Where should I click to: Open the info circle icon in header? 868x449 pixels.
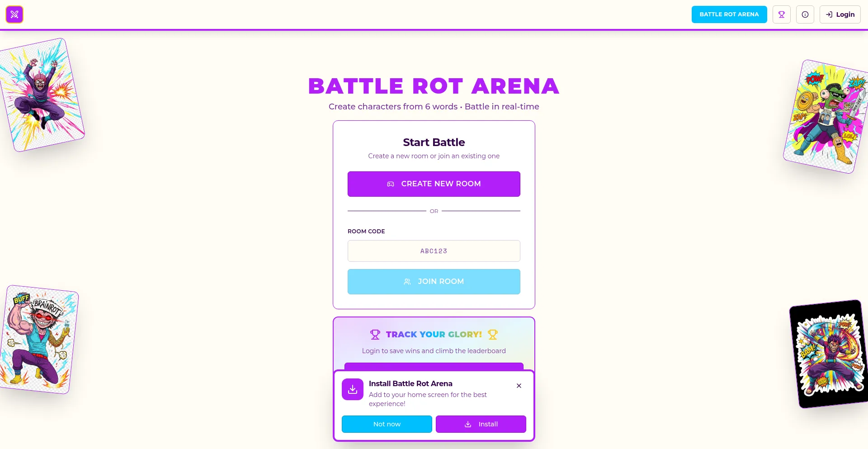805,14
